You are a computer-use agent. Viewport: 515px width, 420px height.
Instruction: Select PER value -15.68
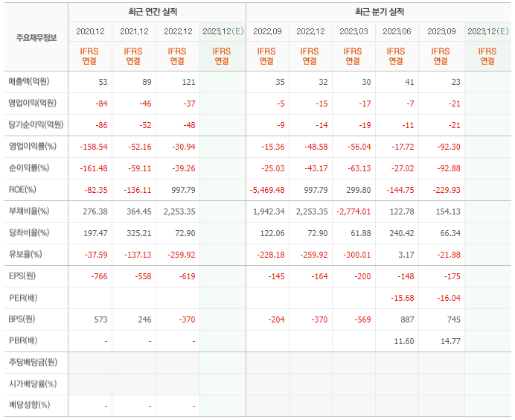[402, 298]
